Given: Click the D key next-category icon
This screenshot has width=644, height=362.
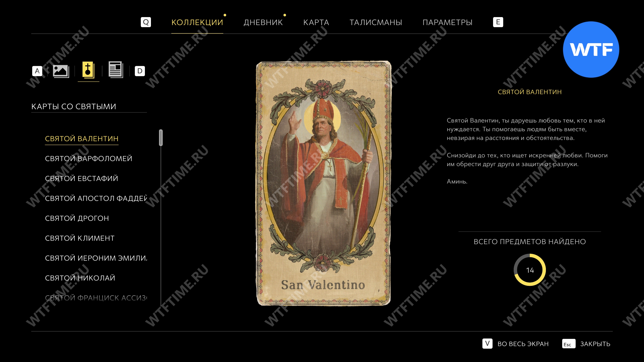Looking at the screenshot, I should pos(140,71).
